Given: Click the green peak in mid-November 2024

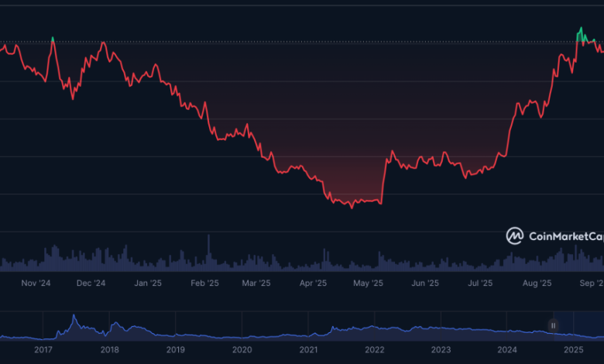Looking at the screenshot, I should [52, 38].
